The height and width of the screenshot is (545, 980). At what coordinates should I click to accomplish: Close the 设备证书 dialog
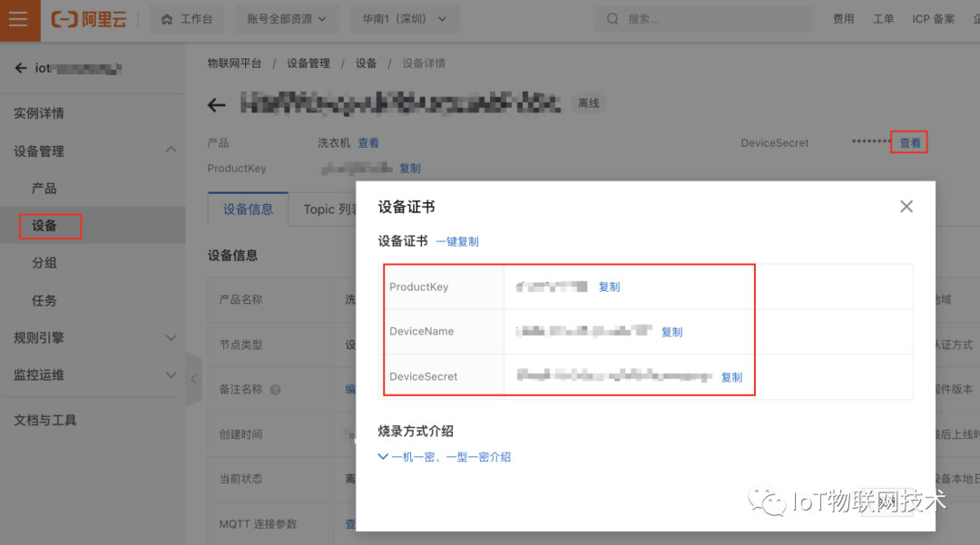(x=906, y=207)
